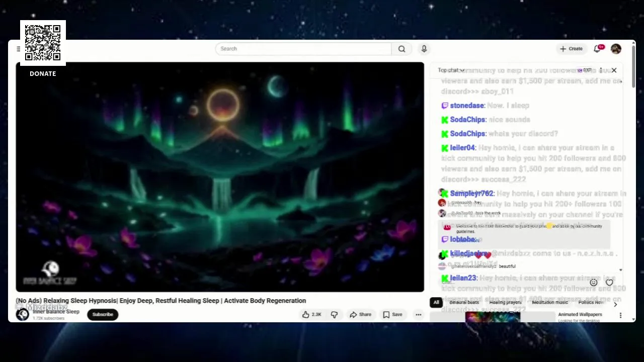Open the Inner Balance Sleep channel name link

pyautogui.click(x=56, y=312)
